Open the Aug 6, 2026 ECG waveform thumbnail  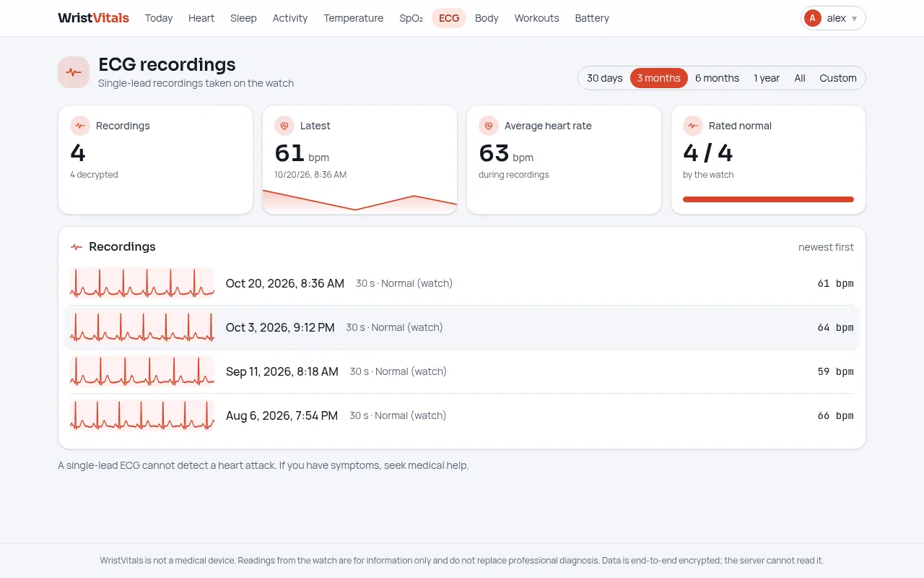click(142, 415)
